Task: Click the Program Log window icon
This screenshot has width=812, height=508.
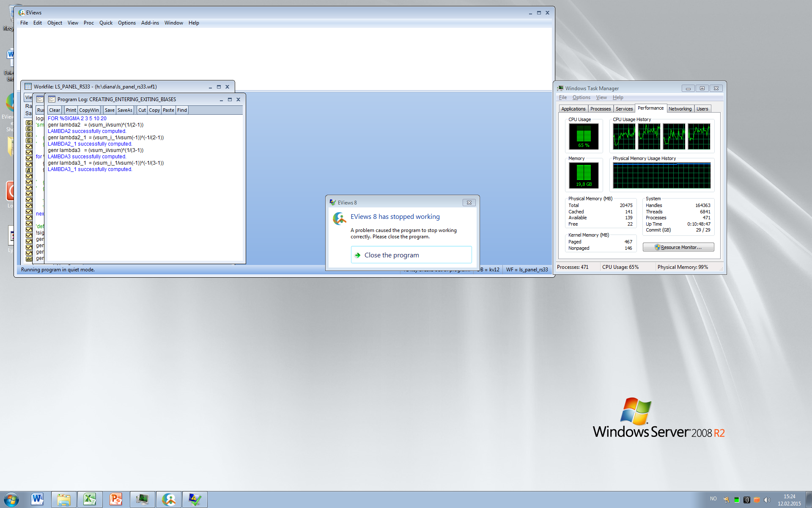Action: [52, 99]
